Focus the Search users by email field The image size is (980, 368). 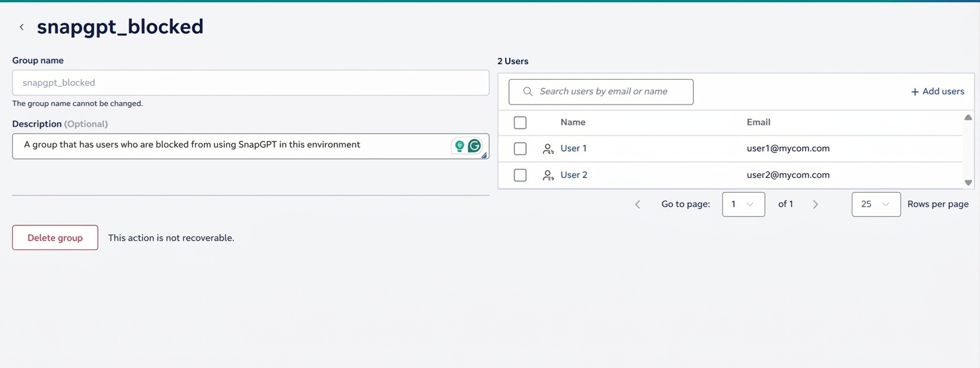[601, 91]
